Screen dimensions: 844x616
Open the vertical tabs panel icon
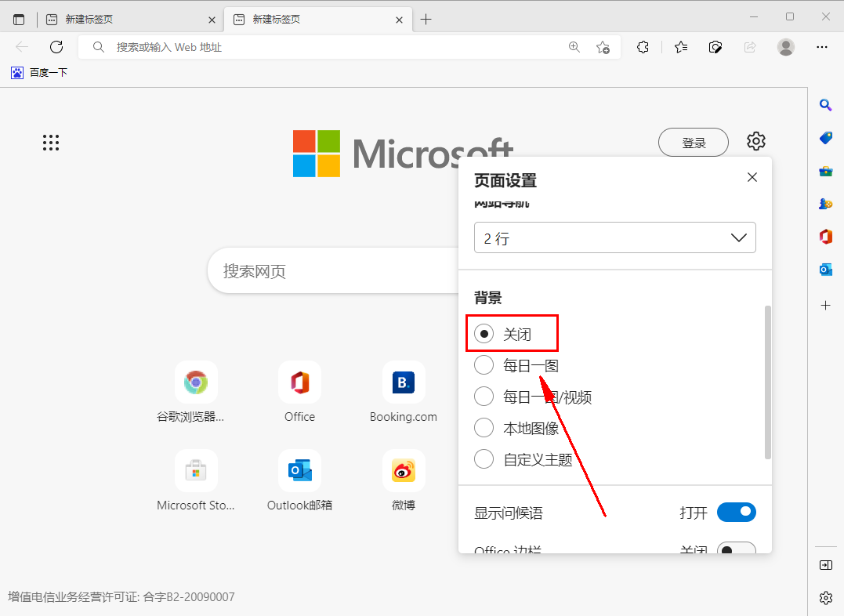19,18
